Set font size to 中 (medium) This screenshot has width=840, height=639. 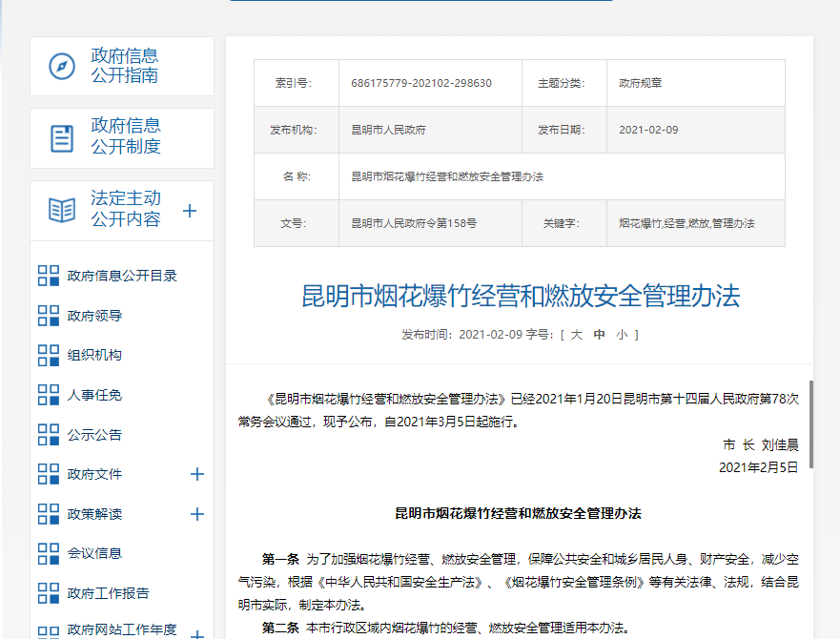[600, 335]
